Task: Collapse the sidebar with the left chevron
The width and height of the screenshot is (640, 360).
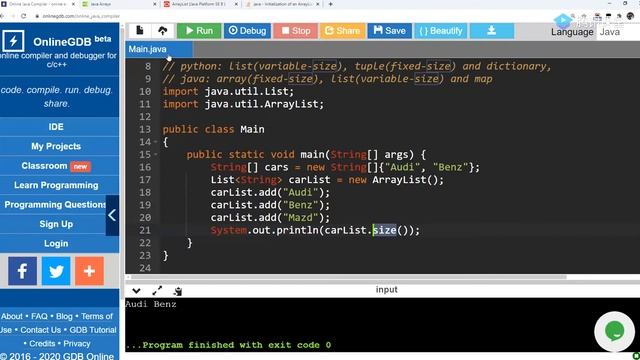Action: 112,215
